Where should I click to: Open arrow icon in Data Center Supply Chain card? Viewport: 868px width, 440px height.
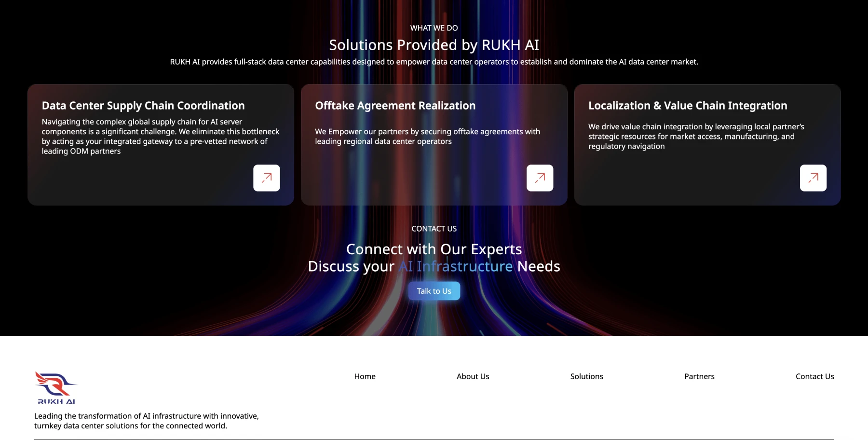[x=266, y=178]
